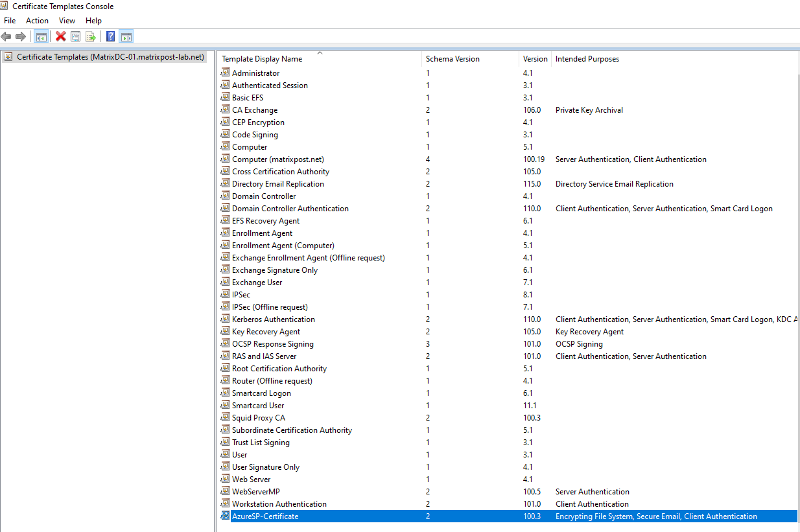Click the icon beside EFS Recovery Agent
The height and width of the screenshot is (532, 800).
(x=226, y=221)
